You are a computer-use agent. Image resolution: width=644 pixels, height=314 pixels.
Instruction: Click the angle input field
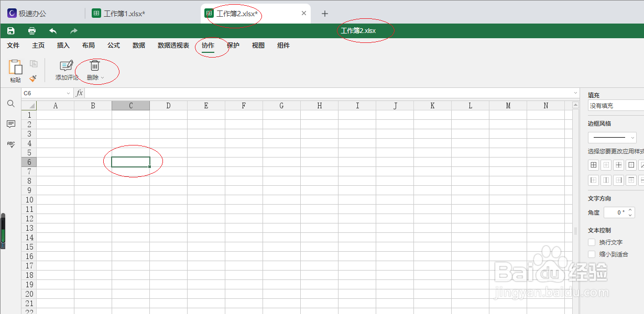point(615,212)
